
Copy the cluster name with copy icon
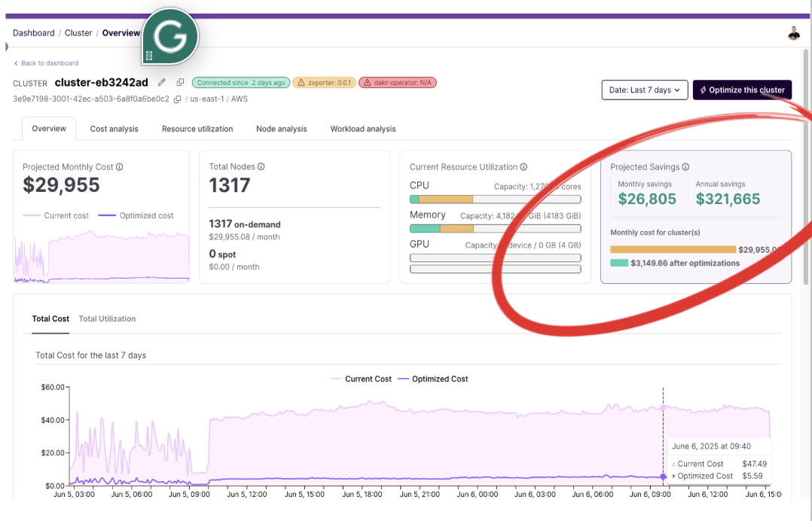[x=180, y=83]
